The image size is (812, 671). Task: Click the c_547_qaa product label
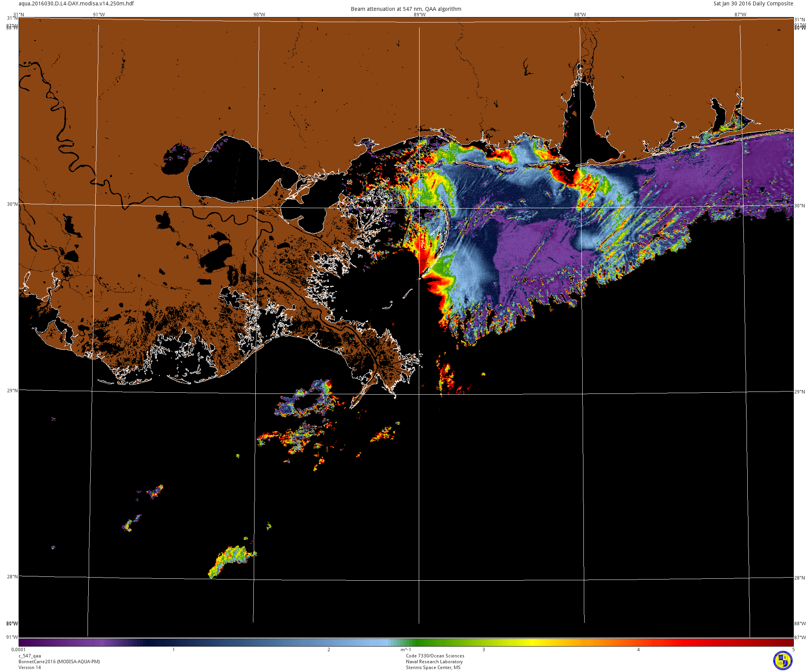29,656
